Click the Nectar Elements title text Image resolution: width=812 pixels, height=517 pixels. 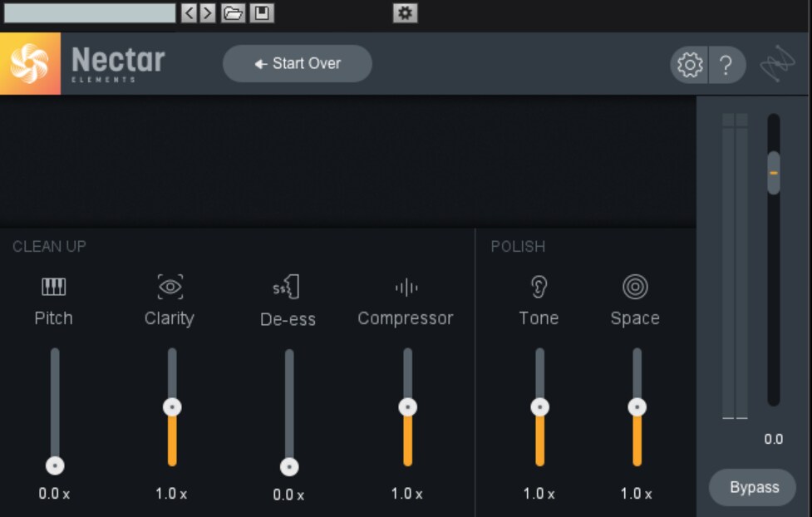(x=117, y=64)
